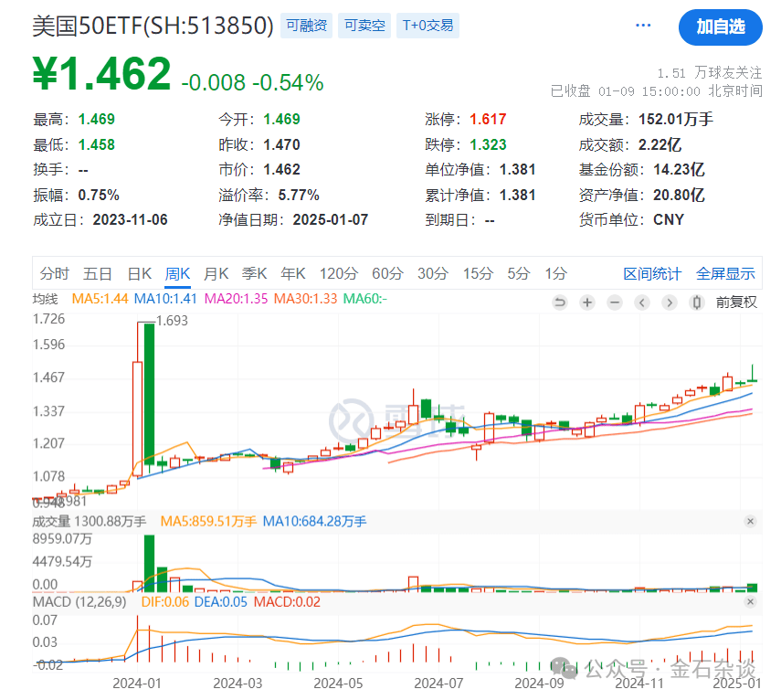Click the stock title 美国50ETF(SH:513850)
This screenshot has width=781, height=700.
[x=153, y=26]
